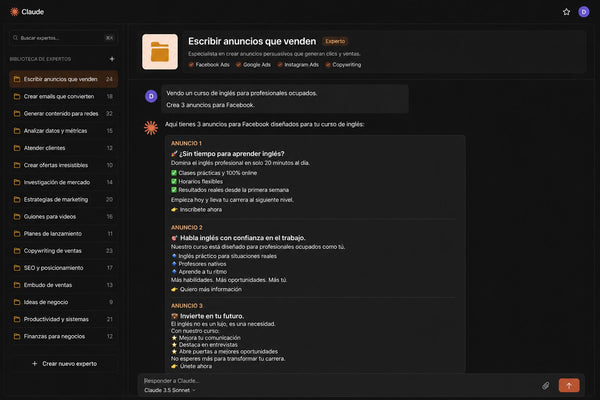Open Guiones para videos expert
The image size is (600, 400).
64,217
